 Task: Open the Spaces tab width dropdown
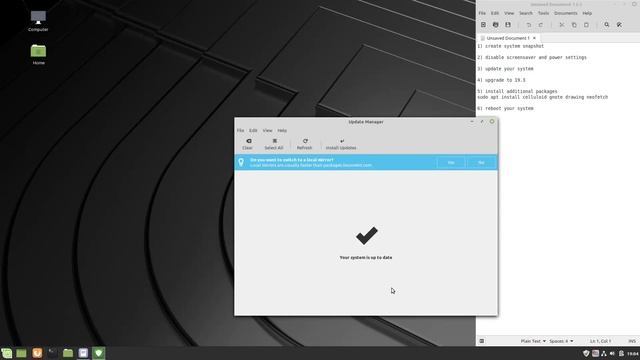[x=561, y=341]
